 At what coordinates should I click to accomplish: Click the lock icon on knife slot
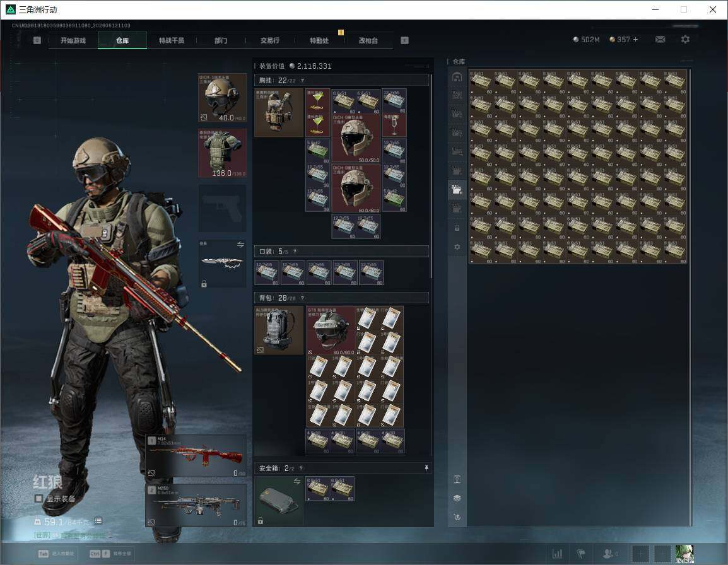(x=204, y=283)
